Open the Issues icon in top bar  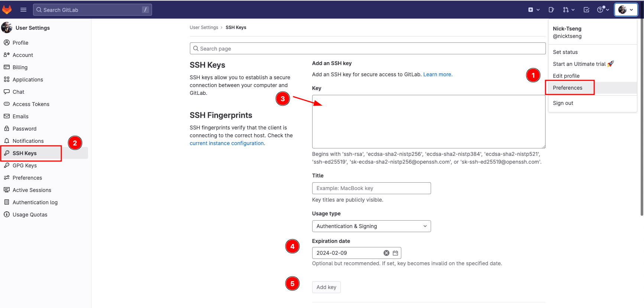(x=551, y=10)
